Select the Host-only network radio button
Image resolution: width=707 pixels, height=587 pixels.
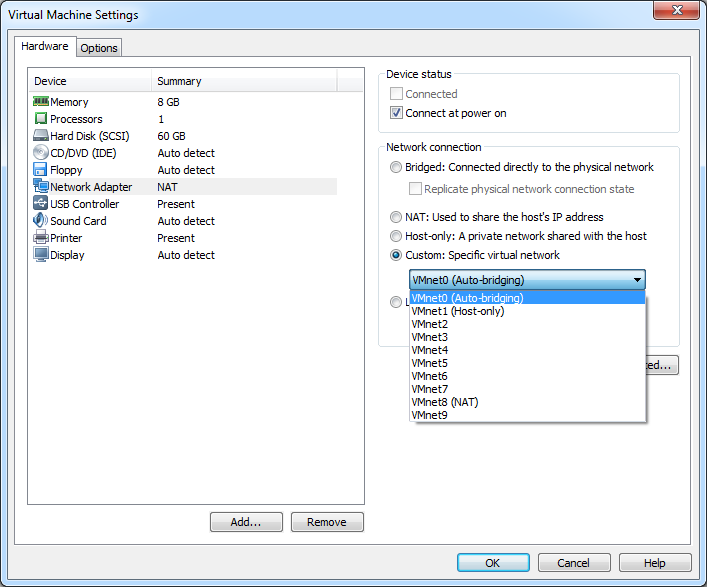pos(397,236)
